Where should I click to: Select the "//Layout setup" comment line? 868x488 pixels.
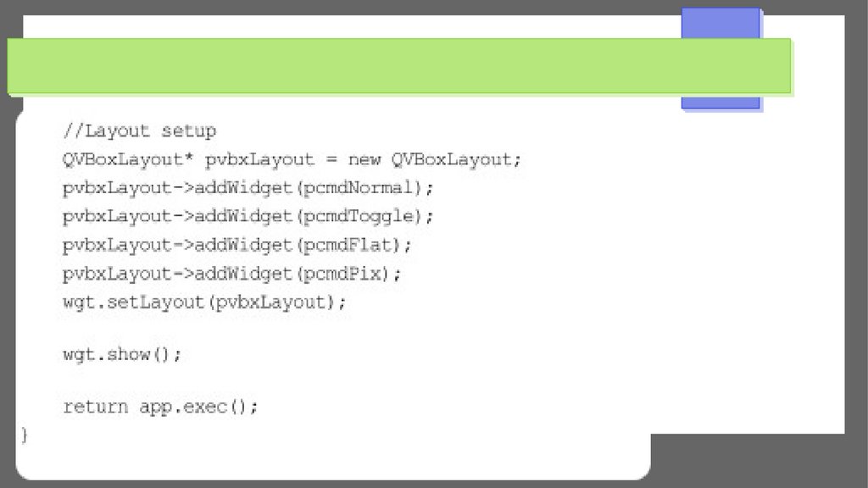pyautogui.click(x=139, y=131)
